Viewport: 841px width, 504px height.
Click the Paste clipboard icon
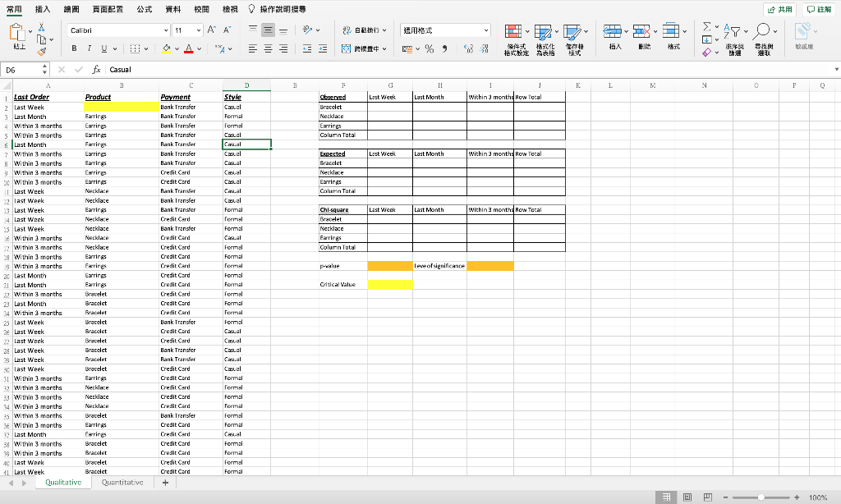[x=17, y=32]
